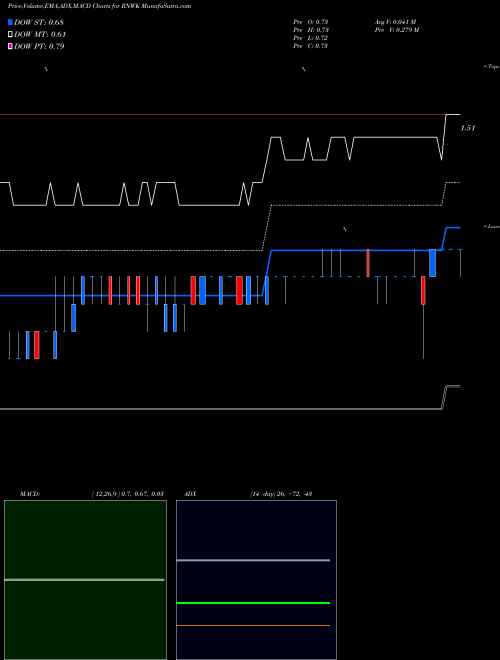The width and height of the screenshot is (500, 660).
Task: Click the 1.51 price level label
Action: point(468,128)
